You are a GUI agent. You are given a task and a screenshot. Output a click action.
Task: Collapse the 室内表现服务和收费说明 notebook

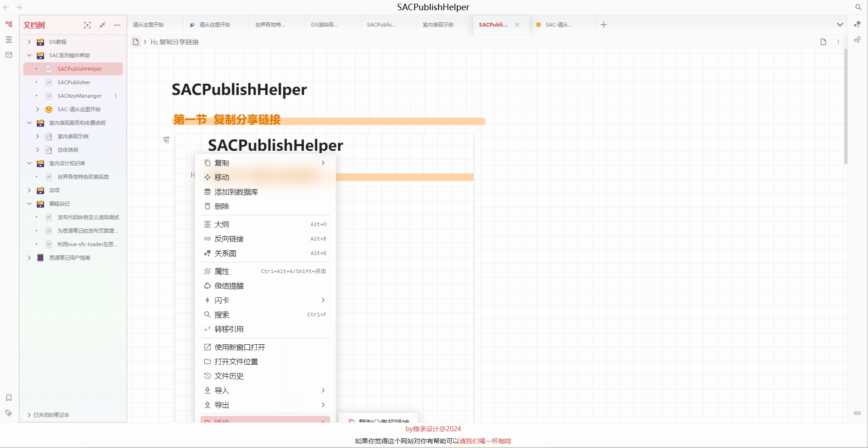29,123
